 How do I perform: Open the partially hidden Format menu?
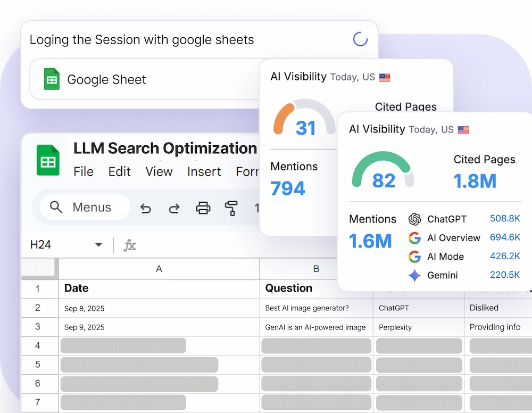[x=247, y=171]
